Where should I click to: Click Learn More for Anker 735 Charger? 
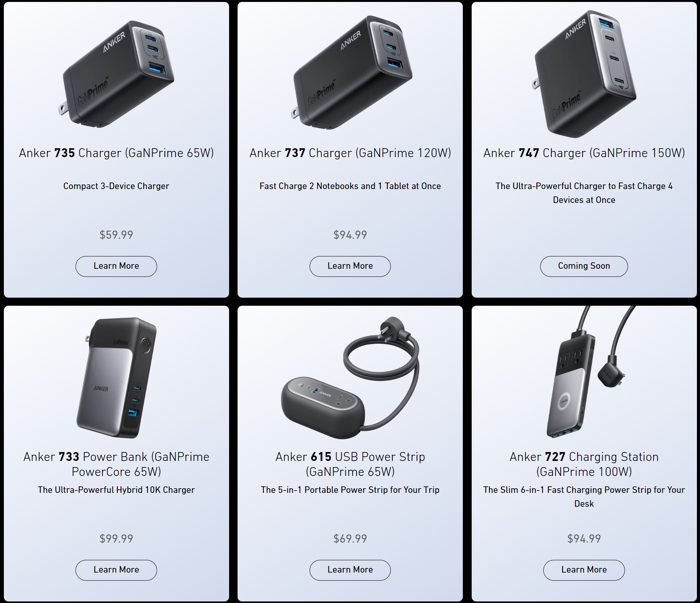[x=116, y=266]
